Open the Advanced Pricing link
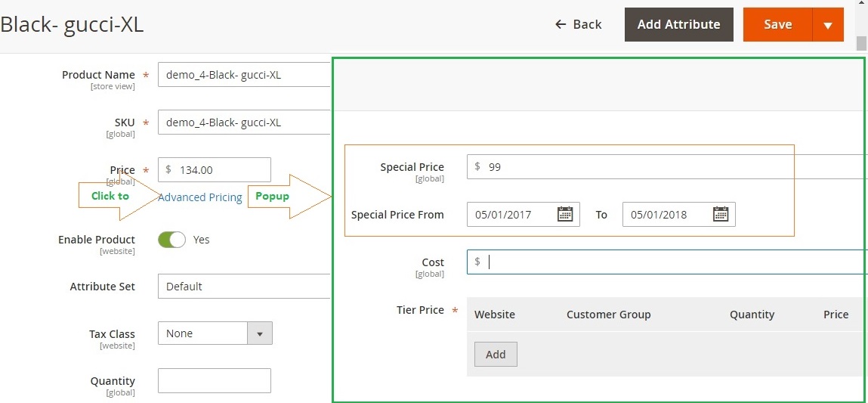This screenshot has height=403, width=868. 200,197
